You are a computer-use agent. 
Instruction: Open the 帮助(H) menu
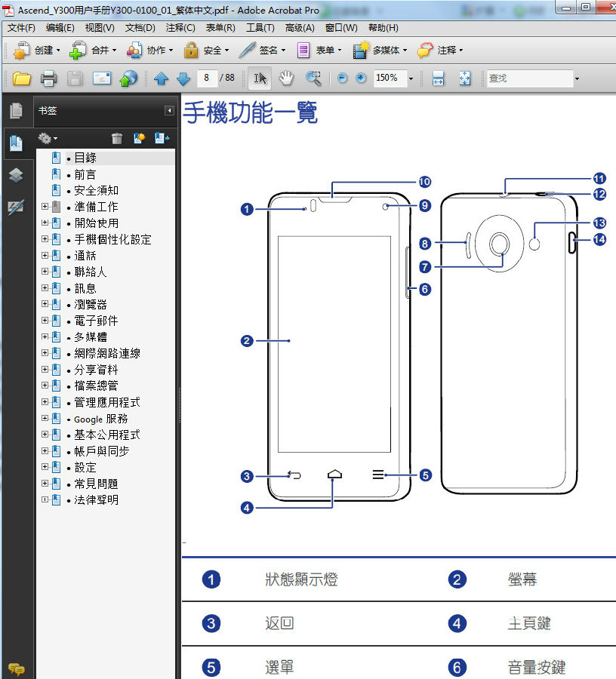(x=383, y=28)
